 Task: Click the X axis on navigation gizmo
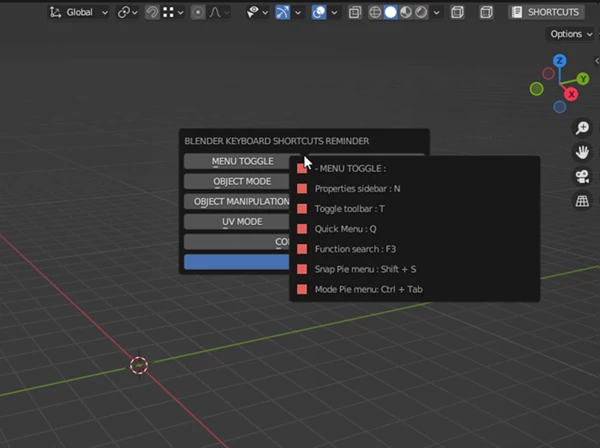coord(571,94)
